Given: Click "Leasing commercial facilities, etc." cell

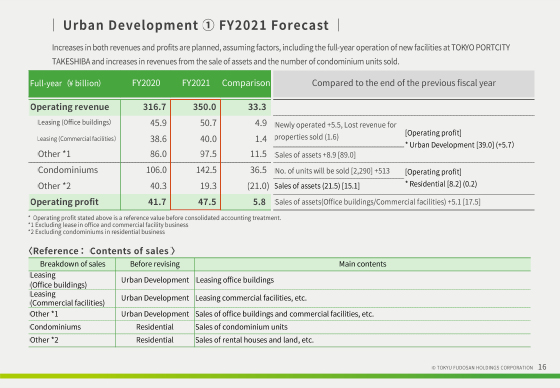Looking at the screenshot, I should pos(251,298).
